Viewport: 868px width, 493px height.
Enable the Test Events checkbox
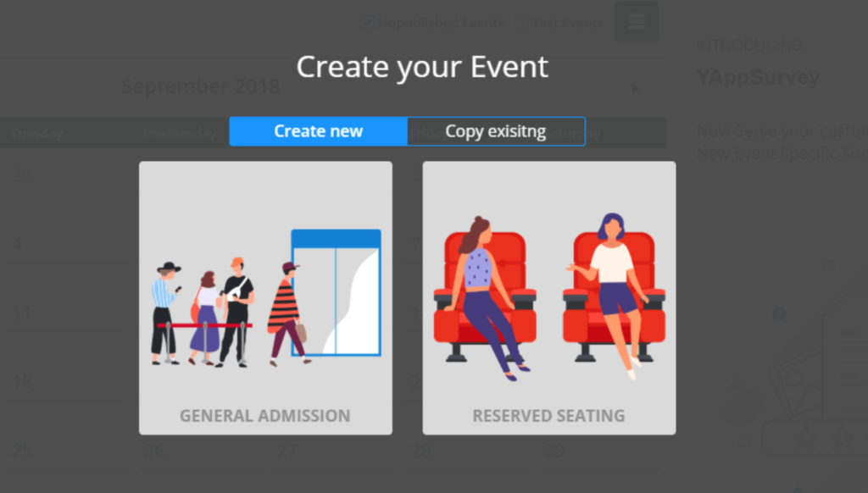(x=520, y=22)
